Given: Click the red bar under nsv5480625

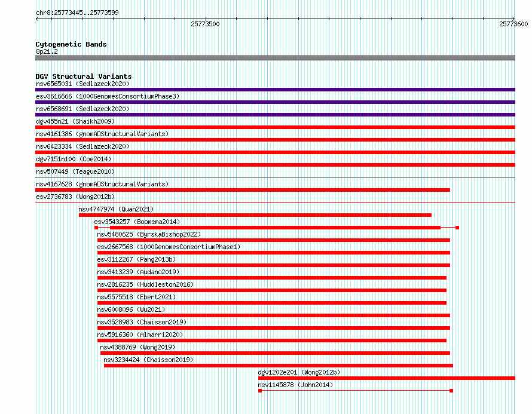Looking at the screenshot, I should [x=273, y=240].
